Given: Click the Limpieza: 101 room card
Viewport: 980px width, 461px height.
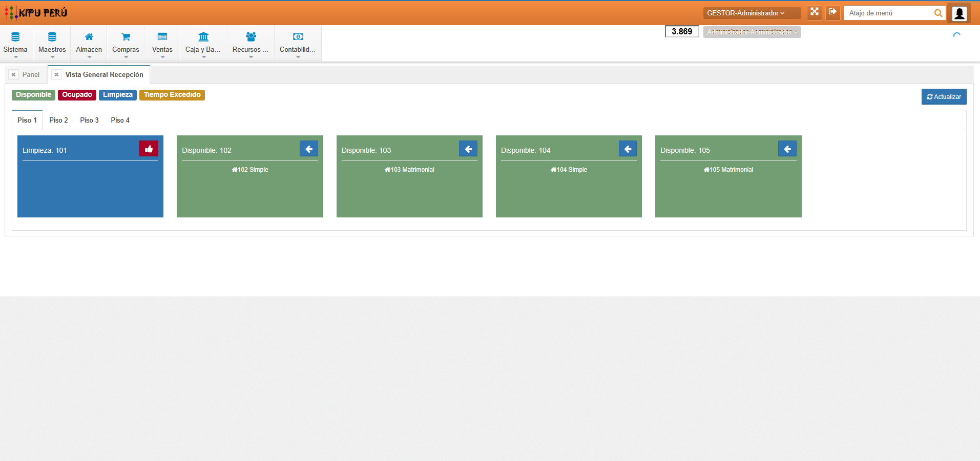Looking at the screenshot, I should tap(90, 176).
